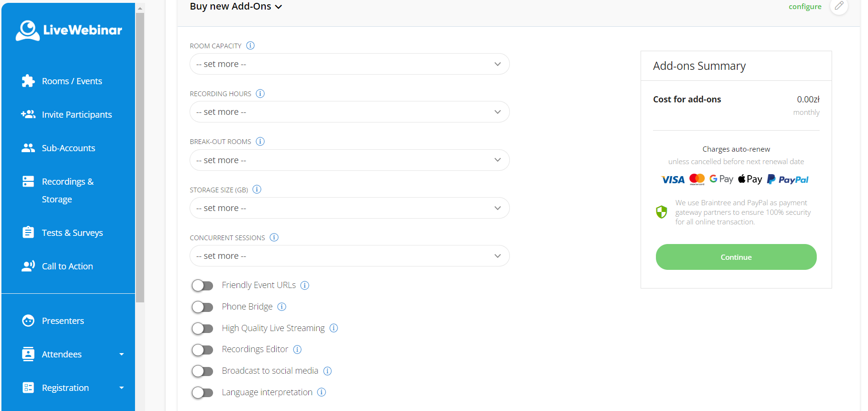Expand the Attendees menu item
Viewport: 868px width, 411px height.
(61, 354)
